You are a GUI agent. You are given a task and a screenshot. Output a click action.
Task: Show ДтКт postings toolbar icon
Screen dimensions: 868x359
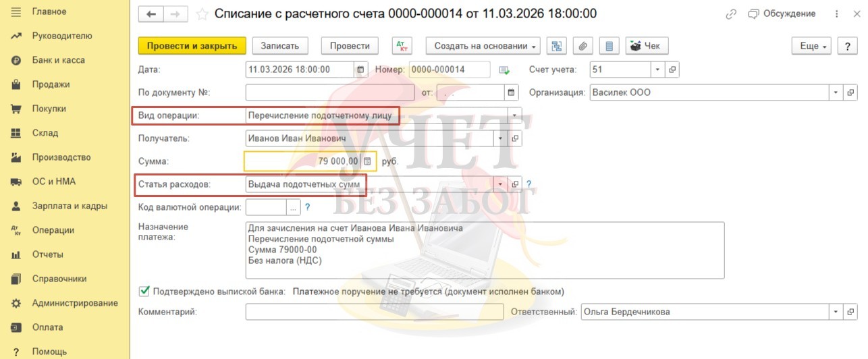point(402,46)
